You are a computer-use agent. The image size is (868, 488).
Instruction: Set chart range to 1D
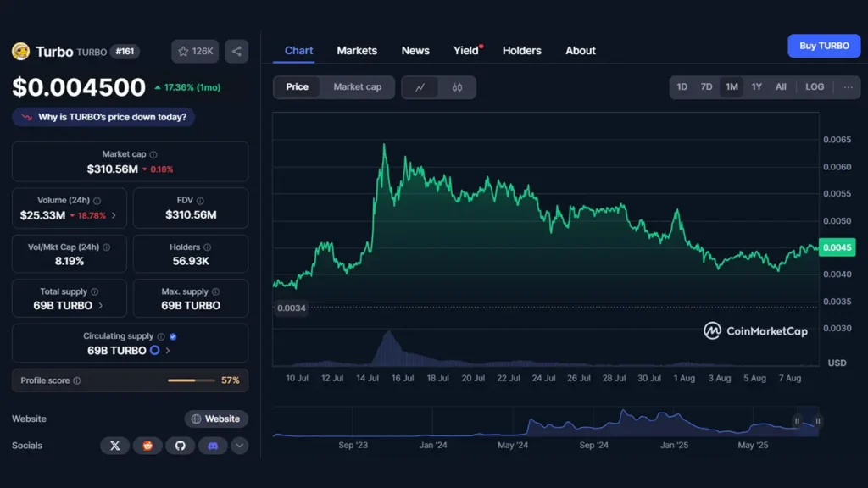click(x=682, y=87)
